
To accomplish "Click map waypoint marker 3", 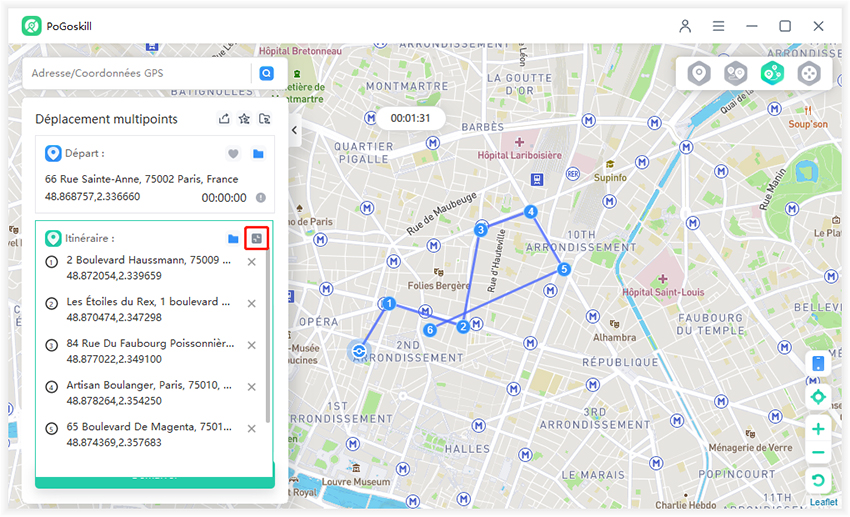I will click(x=480, y=230).
